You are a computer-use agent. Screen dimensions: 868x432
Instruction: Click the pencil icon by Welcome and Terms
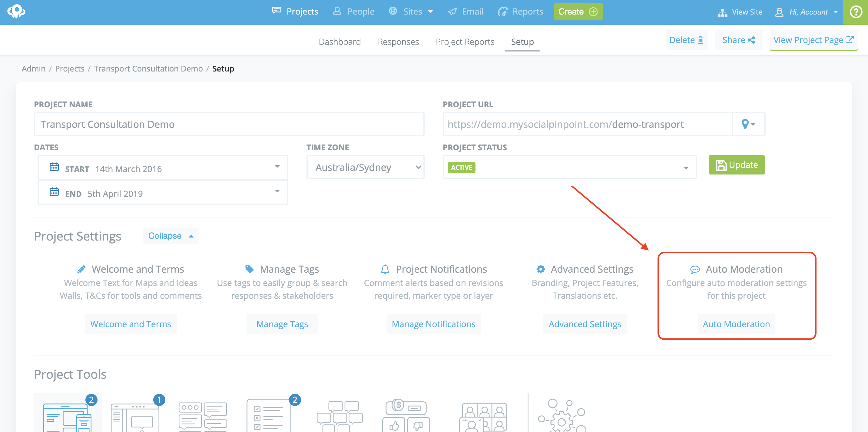[x=81, y=269]
